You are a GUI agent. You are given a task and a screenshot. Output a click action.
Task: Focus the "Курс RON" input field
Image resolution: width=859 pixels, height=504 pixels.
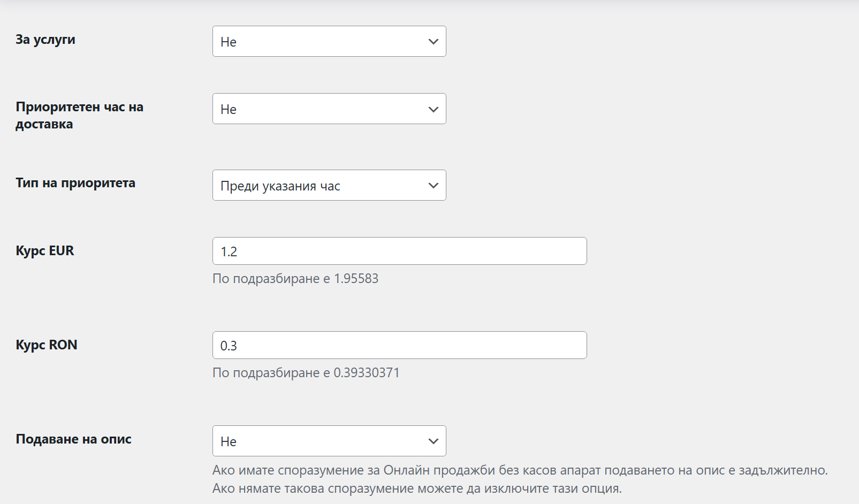[x=400, y=345]
